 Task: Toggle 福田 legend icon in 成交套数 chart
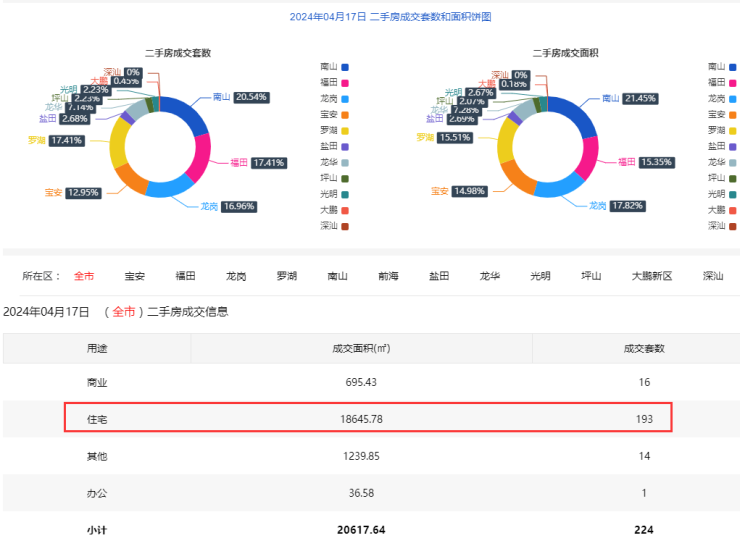tap(345, 82)
